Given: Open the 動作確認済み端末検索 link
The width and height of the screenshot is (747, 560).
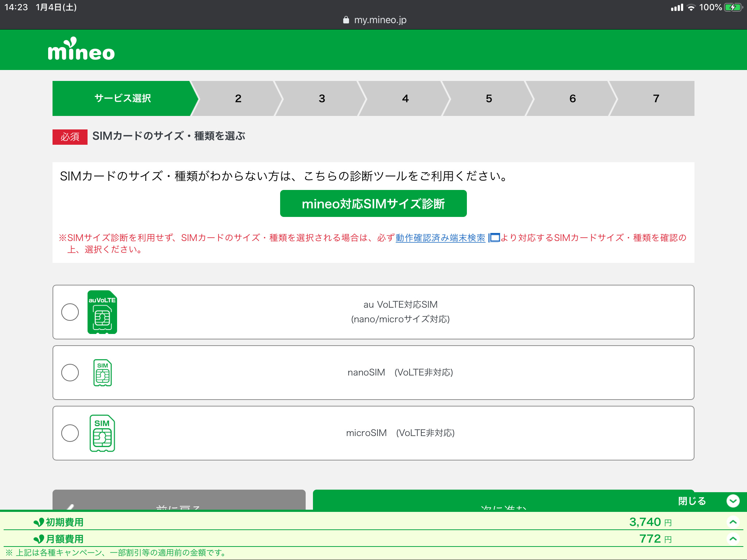Looking at the screenshot, I should pyautogui.click(x=440, y=238).
